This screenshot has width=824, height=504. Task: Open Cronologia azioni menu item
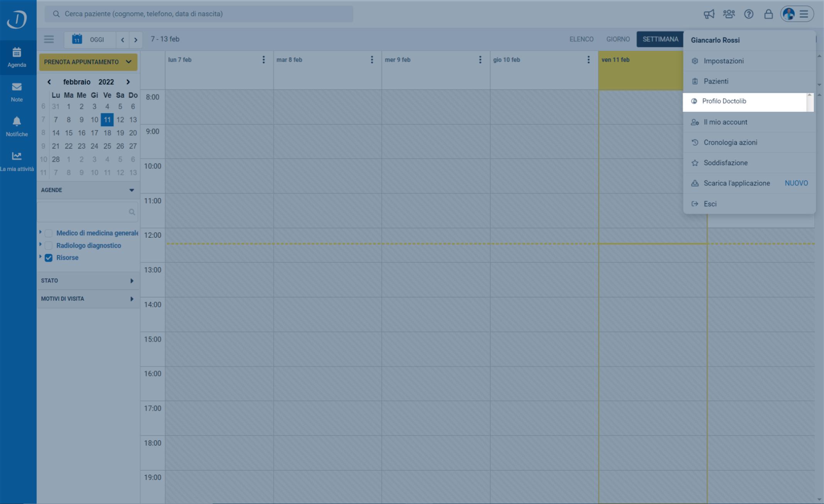(x=749, y=143)
